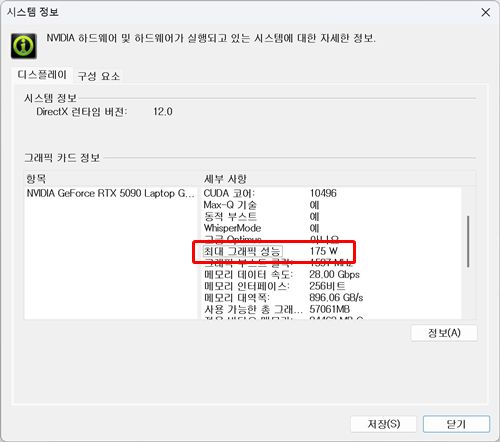Select NVIDIA GeForce RTX 5090 Laptop item
Image resolution: width=500 pixels, height=442 pixels.
(x=111, y=193)
